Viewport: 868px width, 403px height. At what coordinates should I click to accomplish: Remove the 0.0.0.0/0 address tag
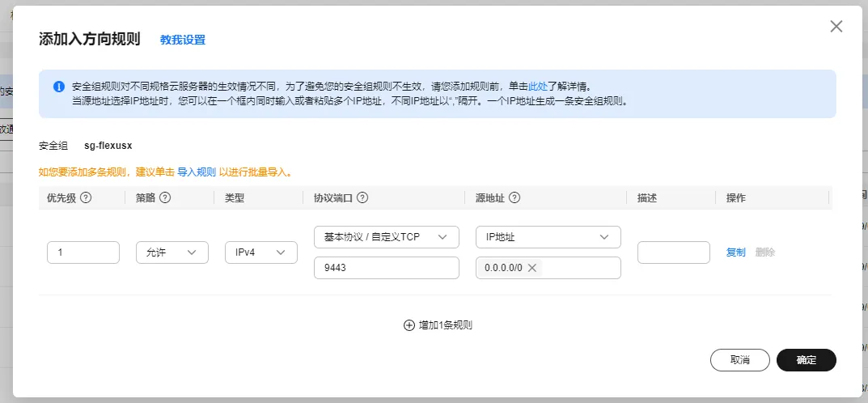point(532,268)
